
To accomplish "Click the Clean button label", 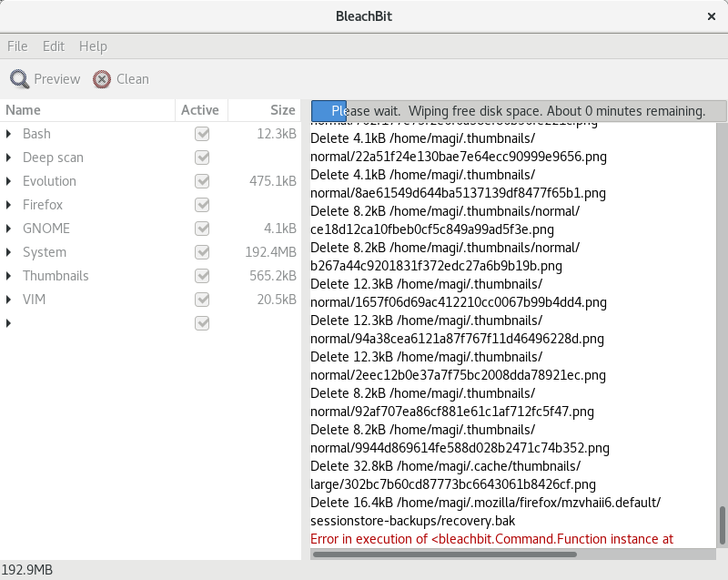I will pos(133,79).
